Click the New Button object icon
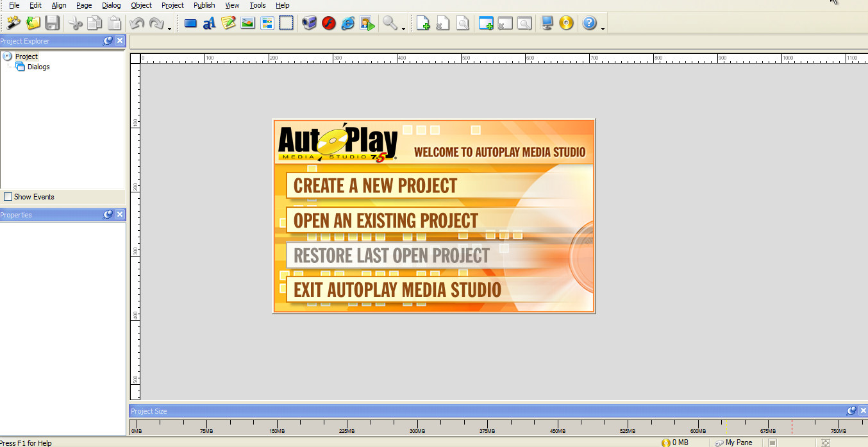The width and height of the screenshot is (868, 447). (x=190, y=24)
